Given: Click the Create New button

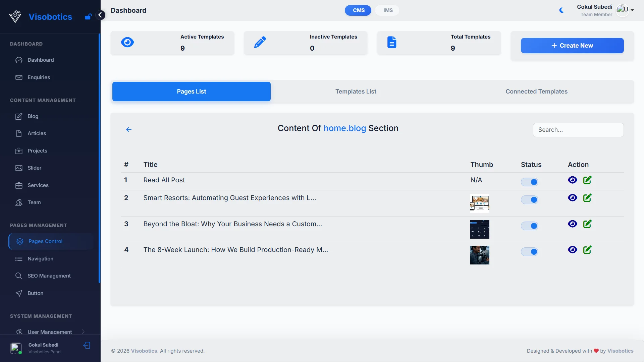Looking at the screenshot, I should coord(572,46).
